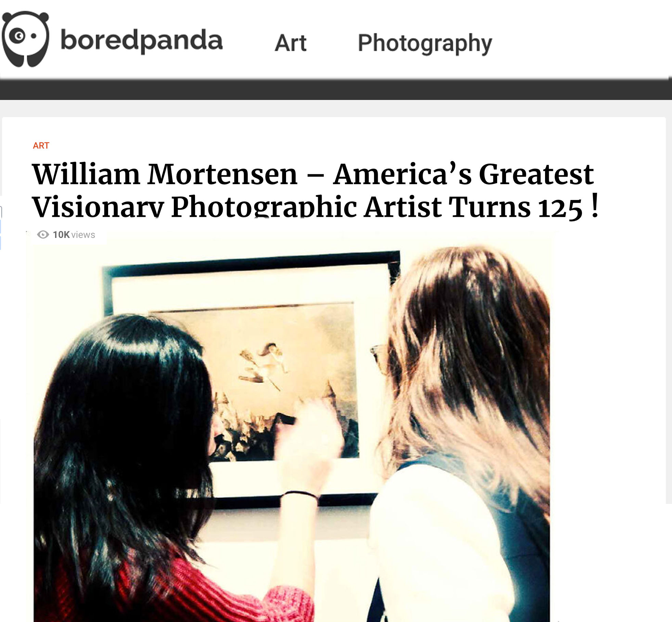Click the partially visible outlined button at left edge

[x=1, y=212]
